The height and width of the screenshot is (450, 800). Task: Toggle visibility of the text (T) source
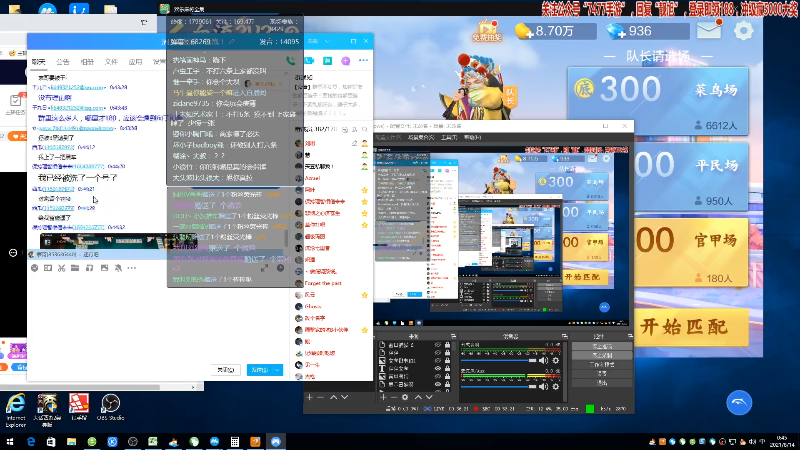438,368
